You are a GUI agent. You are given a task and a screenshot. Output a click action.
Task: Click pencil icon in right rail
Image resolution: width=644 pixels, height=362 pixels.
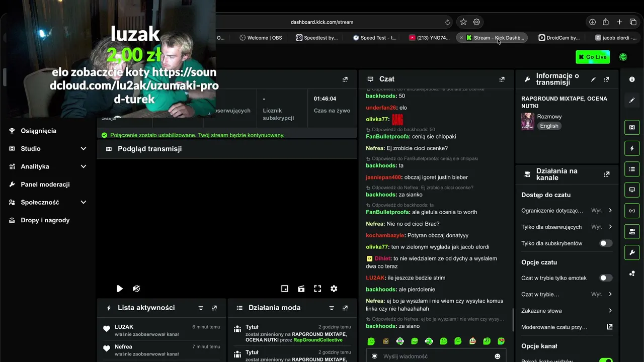click(632, 101)
